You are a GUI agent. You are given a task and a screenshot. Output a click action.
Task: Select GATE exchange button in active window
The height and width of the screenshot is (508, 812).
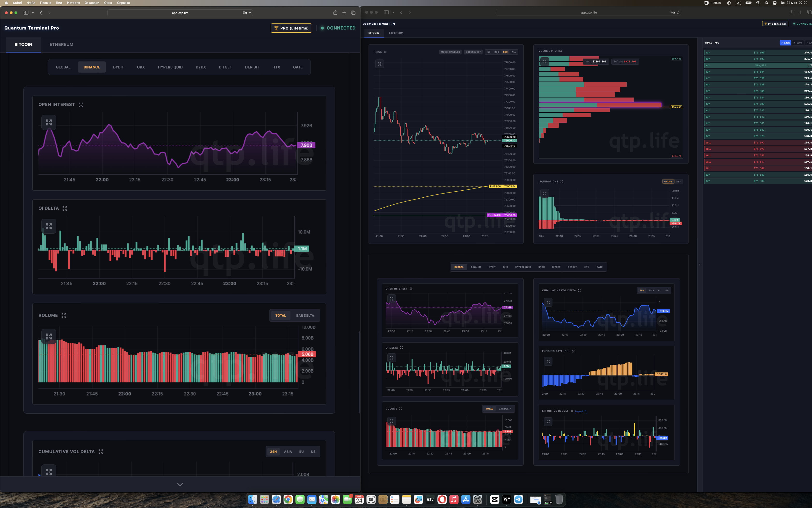pos(298,67)
